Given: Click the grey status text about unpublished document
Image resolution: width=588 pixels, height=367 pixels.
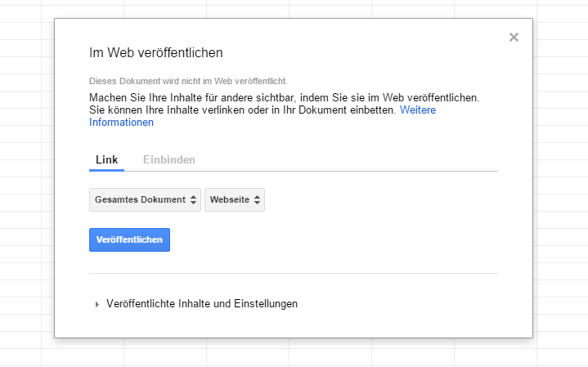Looking at the screenshot, I should click(x=188, y=81).
